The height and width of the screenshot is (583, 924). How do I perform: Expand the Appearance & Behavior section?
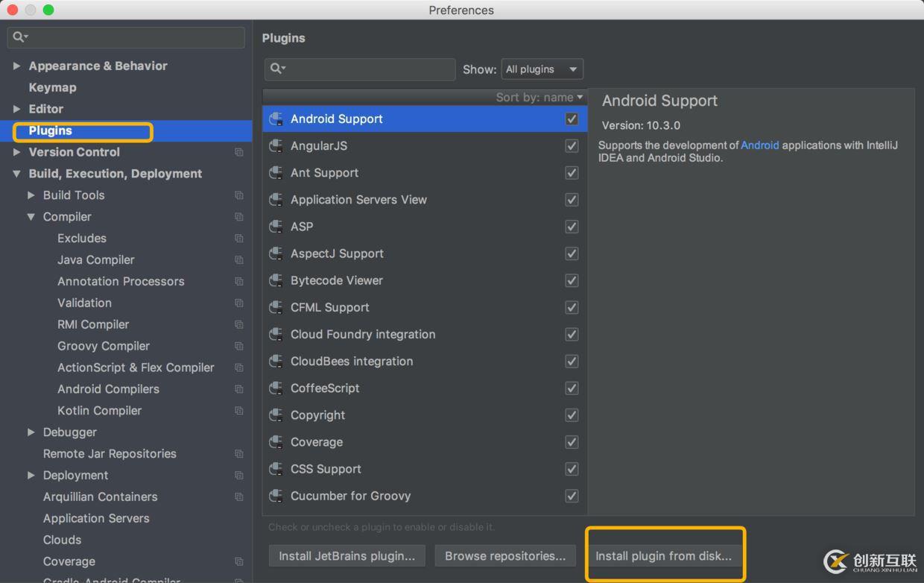pyautogui.click(x=16, y=66)
